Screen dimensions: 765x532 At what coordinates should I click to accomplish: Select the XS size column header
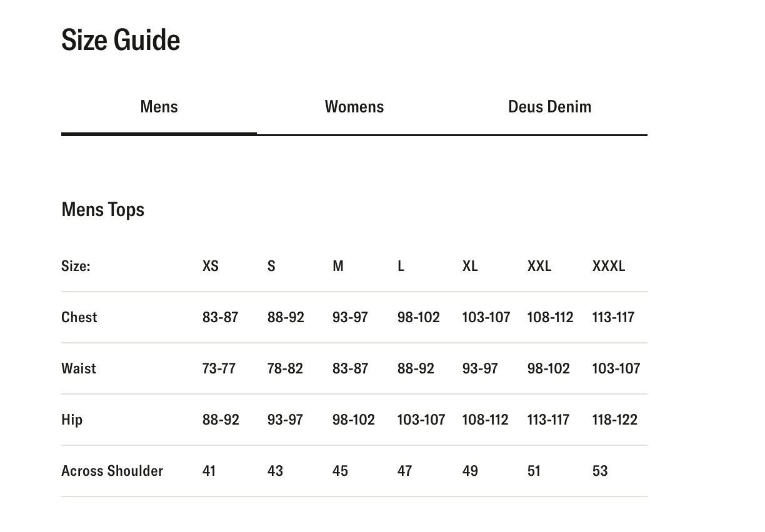click(211, 266)
